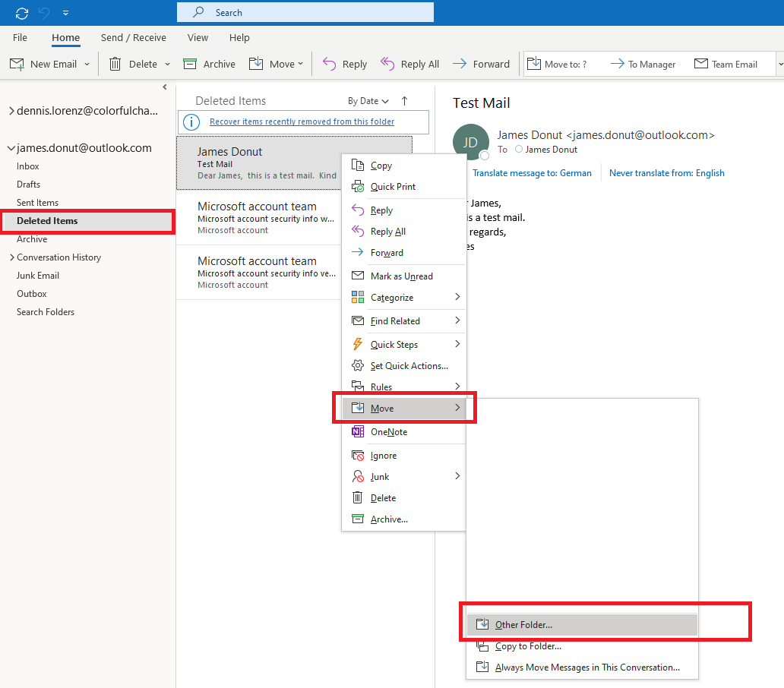Viewport: 784px width, 688px height.
Task: Click inside the Search box
Action: pyautogui.click(x=304, y=12)
